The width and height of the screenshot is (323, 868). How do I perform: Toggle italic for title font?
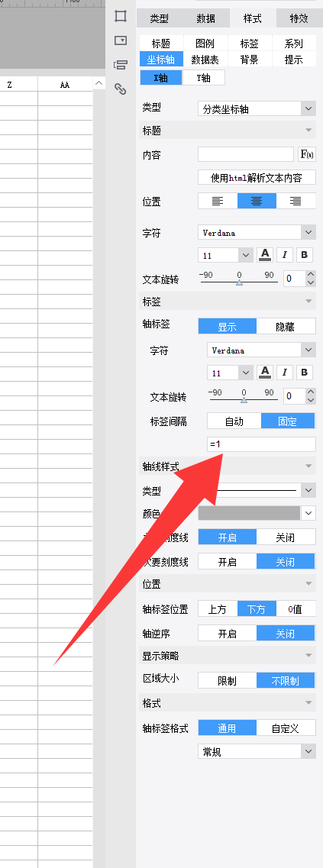(285, 255)
